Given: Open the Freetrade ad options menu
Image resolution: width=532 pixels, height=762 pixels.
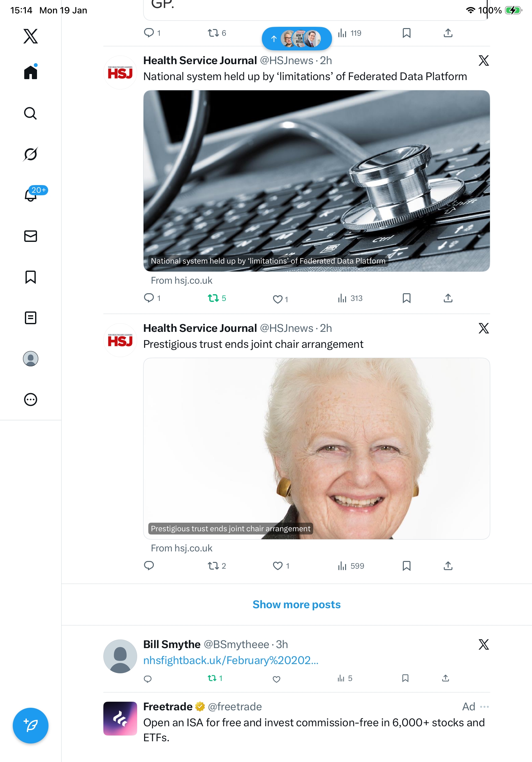Looking at the screenshot, I should point(484,706).
